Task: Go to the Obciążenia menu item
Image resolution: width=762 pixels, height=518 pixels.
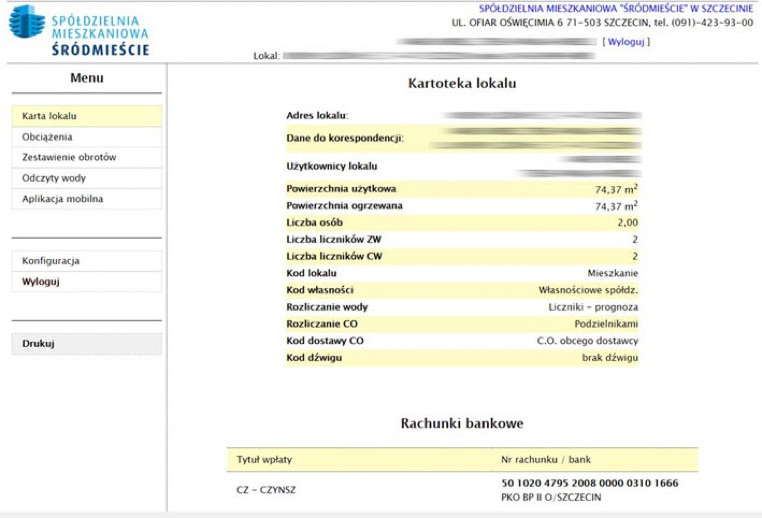Action: click(47, 137)
